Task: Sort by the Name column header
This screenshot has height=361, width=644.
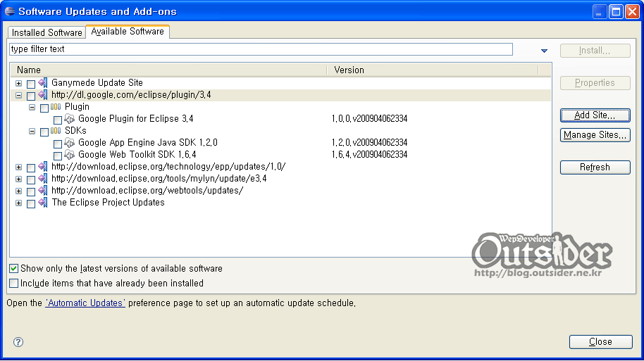Action: click(168, 70)
